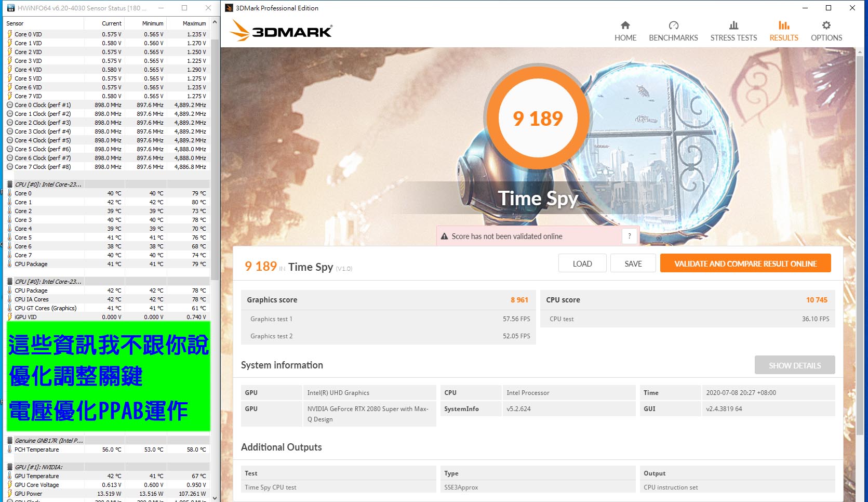Viewport: 868px width, 502px height.
Task: Select Core 4 Clock (perf #5) row
Action: pos(107,140)
